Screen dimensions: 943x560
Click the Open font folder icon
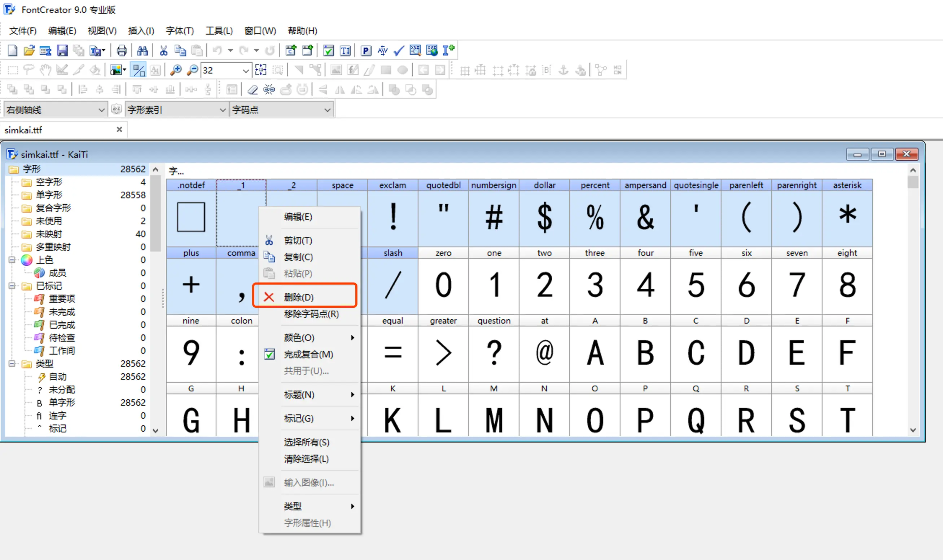click(x=29, y=50)
